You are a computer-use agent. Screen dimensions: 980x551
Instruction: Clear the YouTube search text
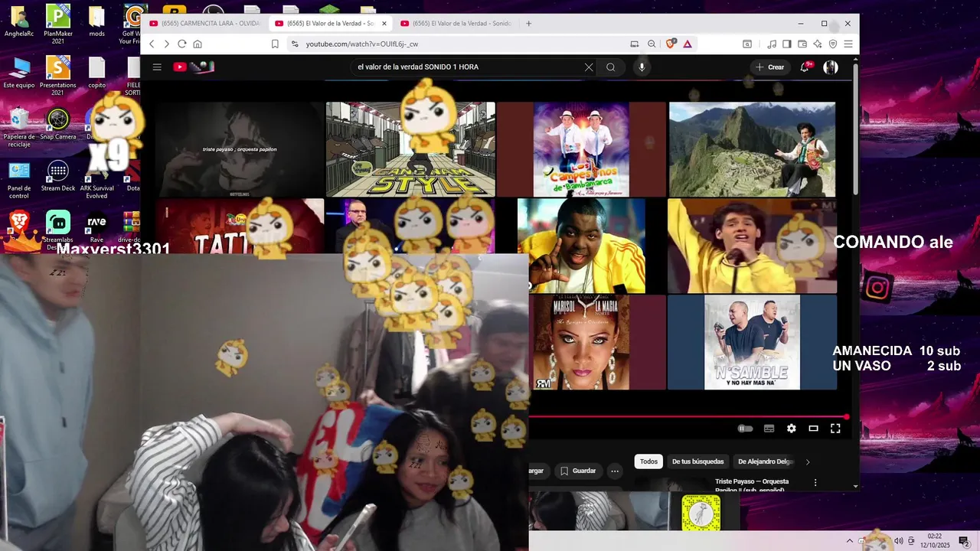589,67
